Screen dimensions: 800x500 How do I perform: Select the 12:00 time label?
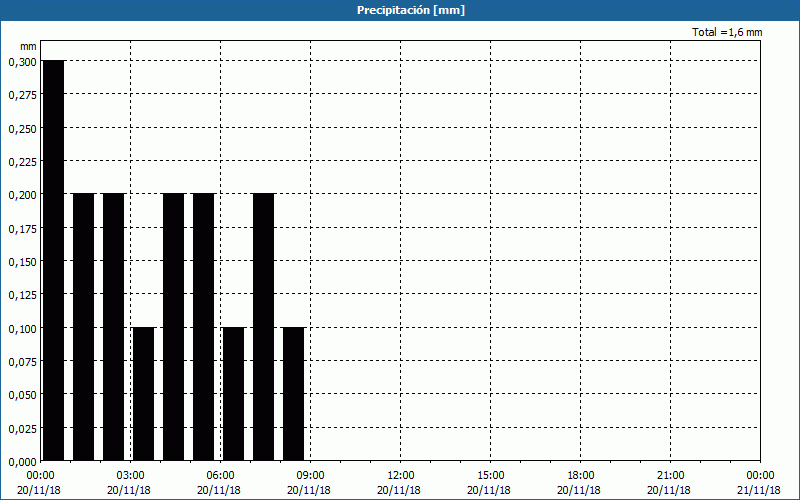(401, 476)
